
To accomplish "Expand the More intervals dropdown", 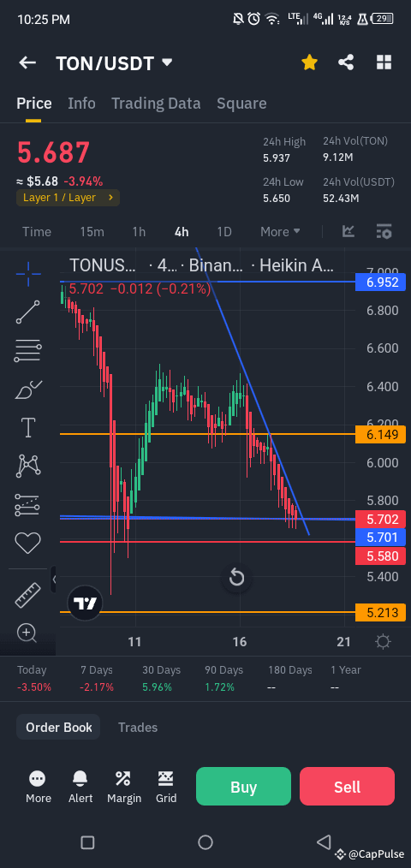I will (x=280, y=232).
